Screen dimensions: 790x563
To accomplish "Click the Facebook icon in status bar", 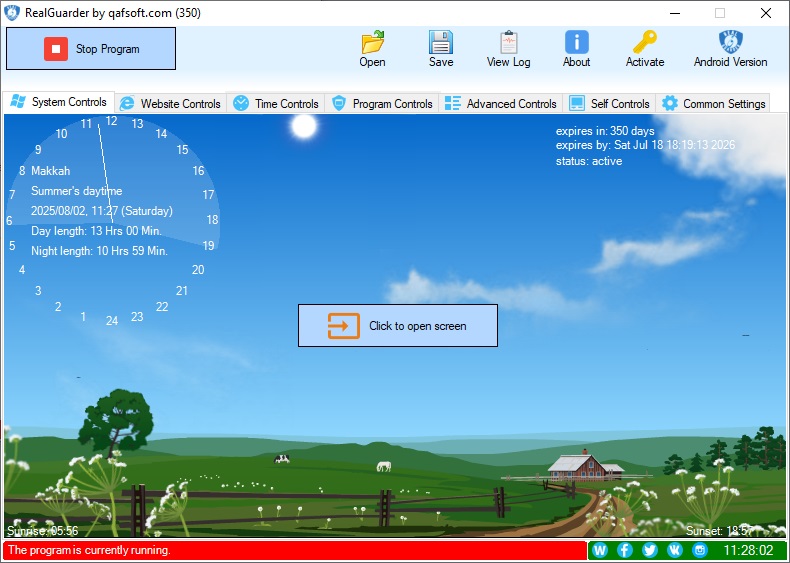I will click(x=625, y=550).
